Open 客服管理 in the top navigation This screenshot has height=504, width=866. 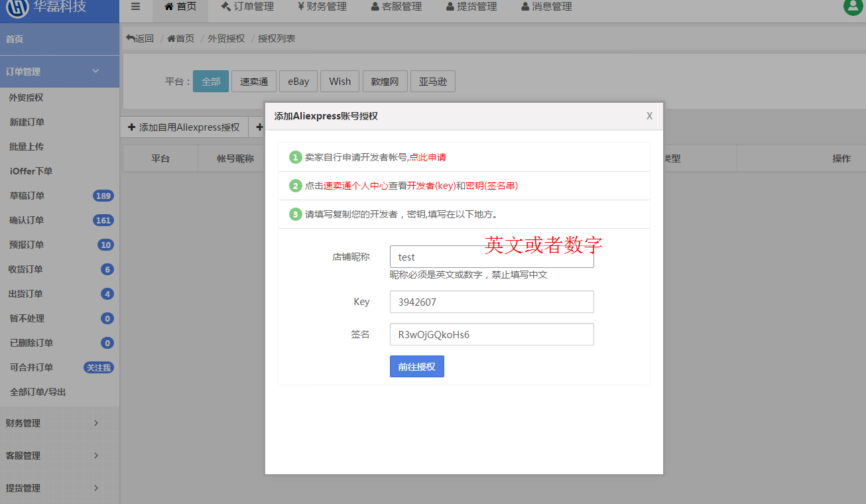point(397,7)
